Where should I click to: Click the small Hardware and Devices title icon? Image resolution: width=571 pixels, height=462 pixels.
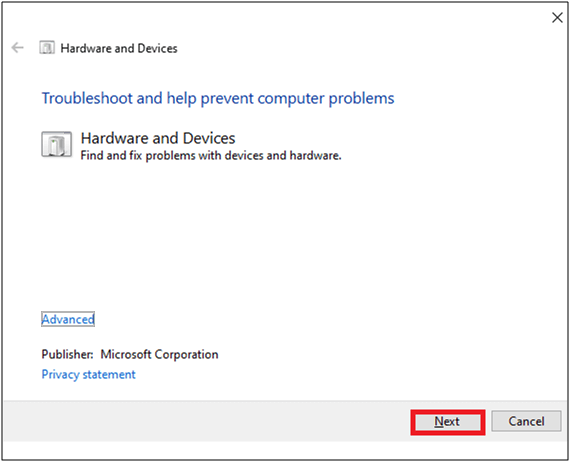coord(47,48)
